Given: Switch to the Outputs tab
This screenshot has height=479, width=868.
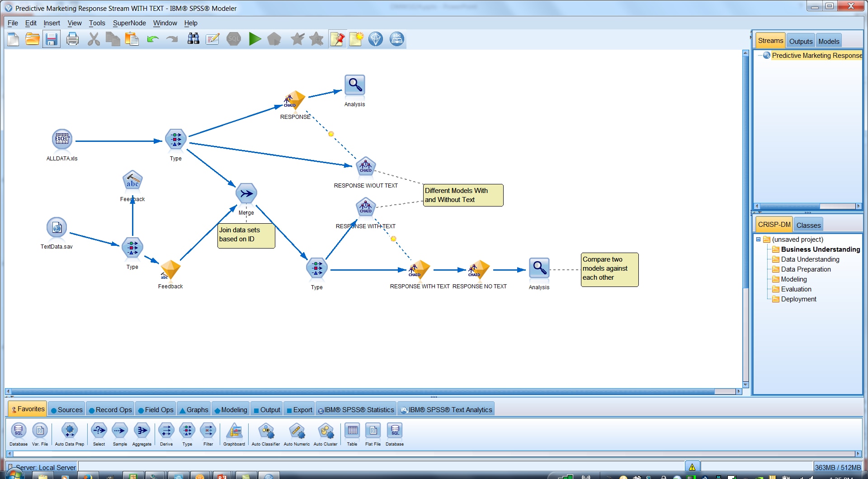Looking at the screenshot, I should point(800,41).
